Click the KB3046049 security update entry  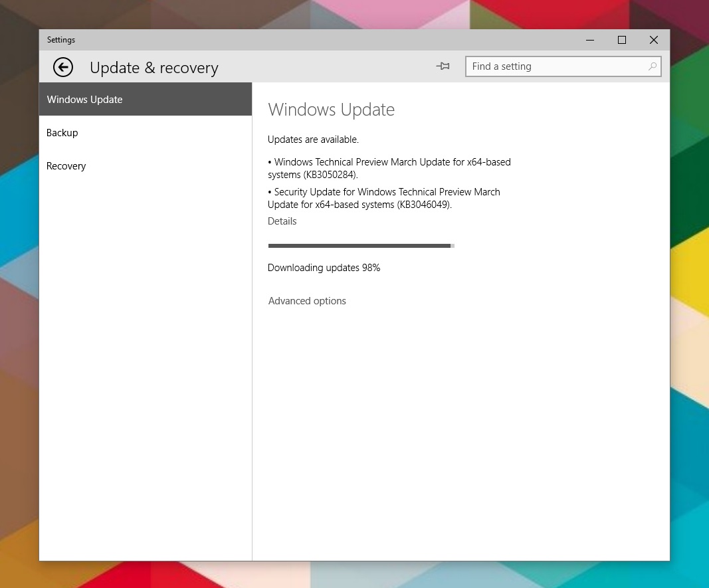click(384, 198)
